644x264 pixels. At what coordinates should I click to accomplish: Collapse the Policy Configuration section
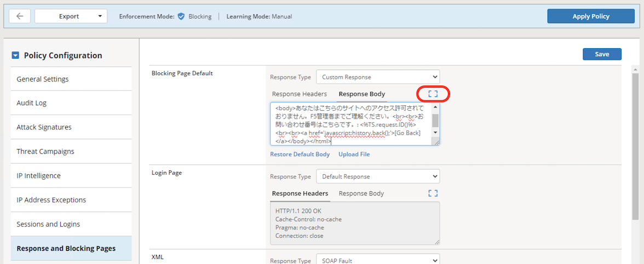(x=15, y=55)
